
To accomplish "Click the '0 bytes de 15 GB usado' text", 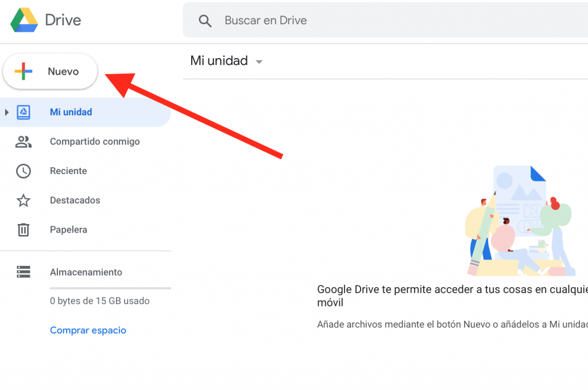I will [x=100, y=301].
